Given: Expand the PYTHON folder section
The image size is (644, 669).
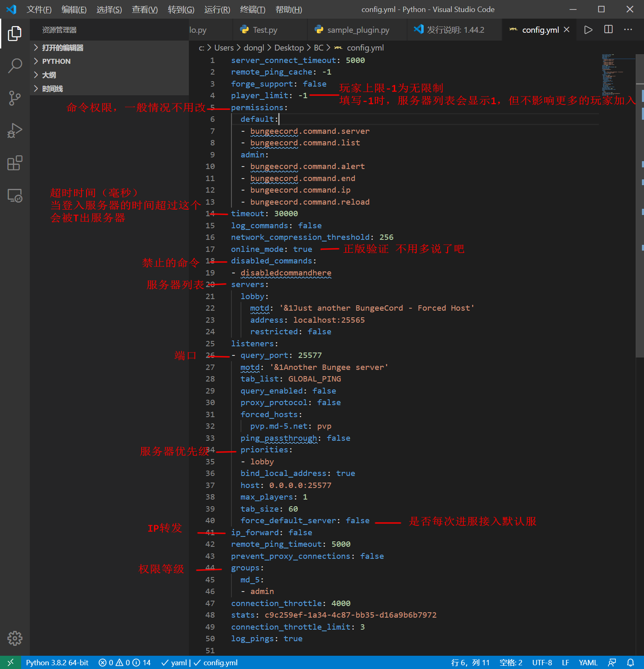Looking at the screenshot, I should [x=56, y=61].
